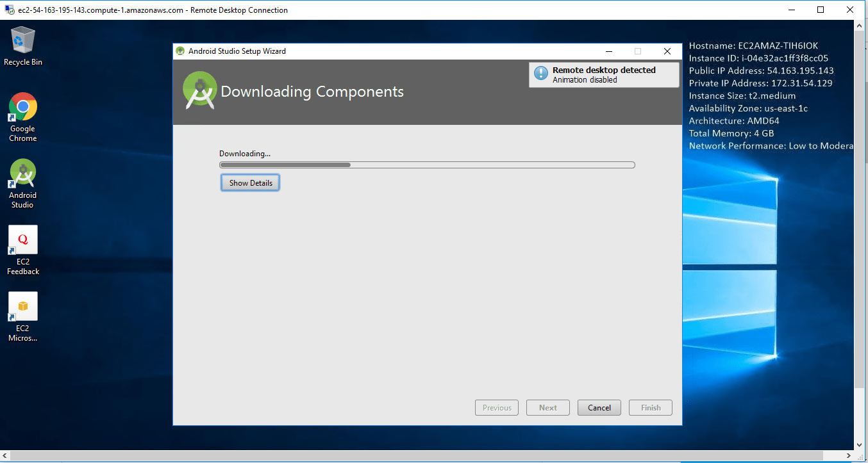Maximize the Remote Desktop Connection window
Viewport: 868px width, 463px height.
821,10
